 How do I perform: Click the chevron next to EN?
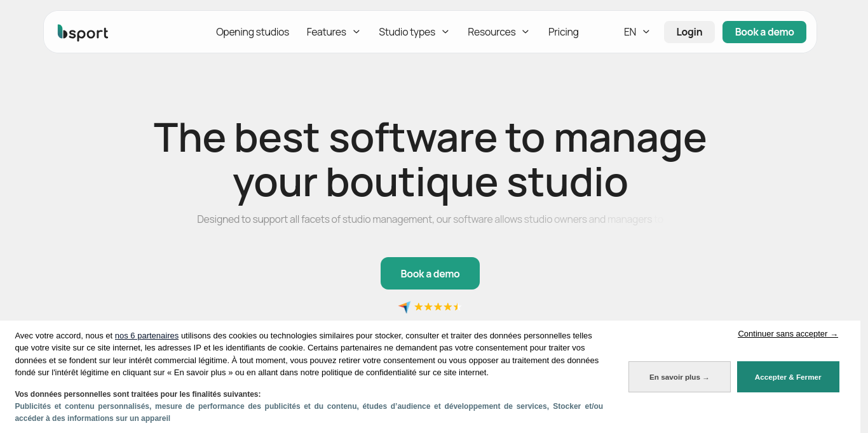coord(646,32)
